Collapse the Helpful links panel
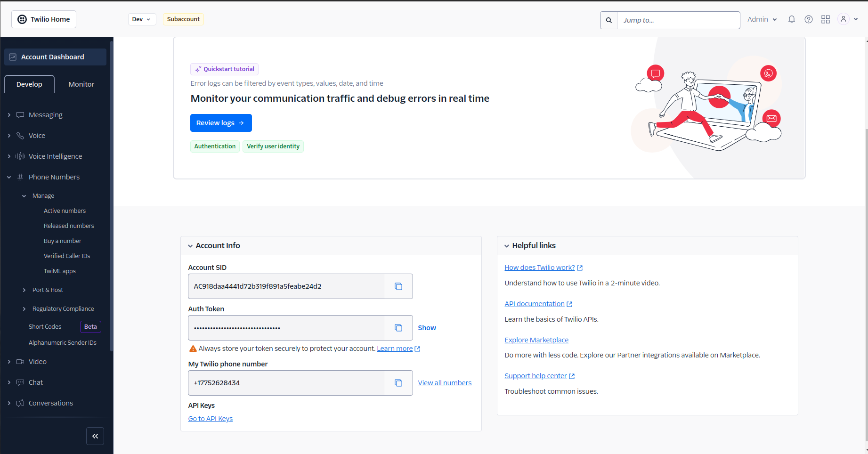Screen dimensions: 868x454 pyautogui.click(x=507, y=246)
